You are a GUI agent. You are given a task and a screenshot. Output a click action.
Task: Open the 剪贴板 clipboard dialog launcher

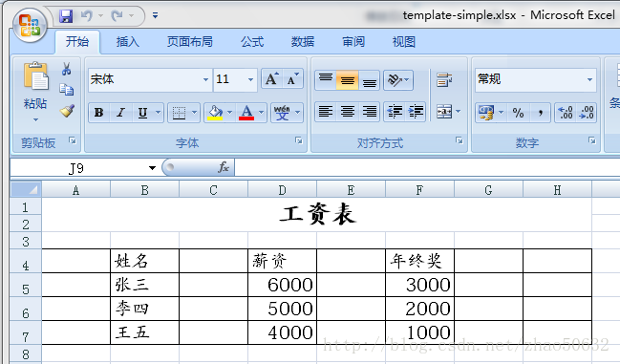pyautogui.click(x=73, y=140)
